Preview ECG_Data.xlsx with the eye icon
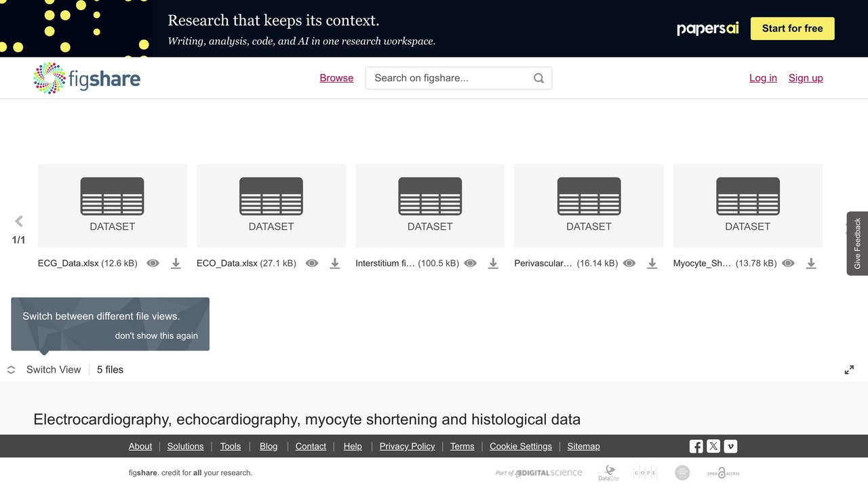 click(153, 263)
